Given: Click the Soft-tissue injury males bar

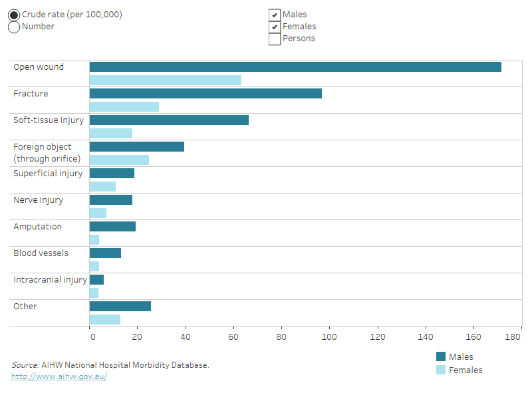Looking at the screenshot, I should pos(169,120).
